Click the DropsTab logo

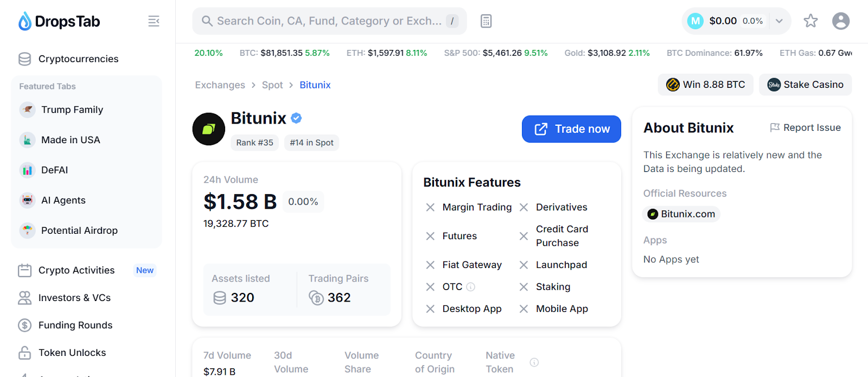59,21
